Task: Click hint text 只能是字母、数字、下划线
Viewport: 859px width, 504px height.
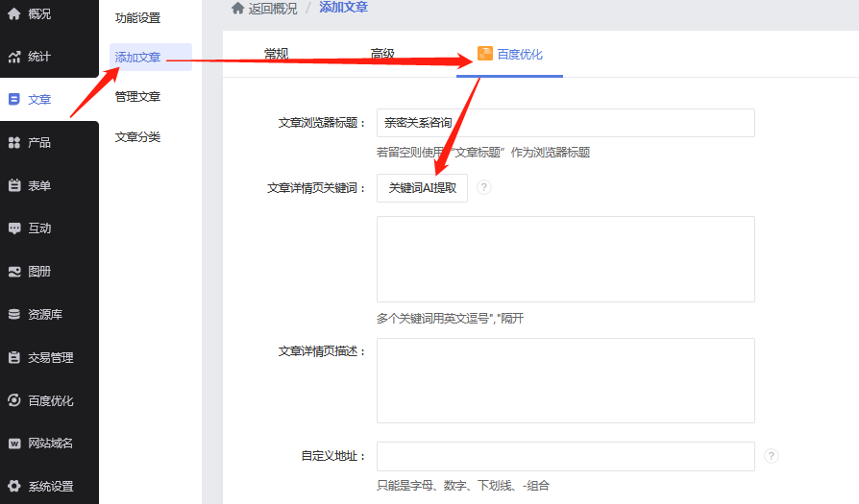Action: point(463,486)
